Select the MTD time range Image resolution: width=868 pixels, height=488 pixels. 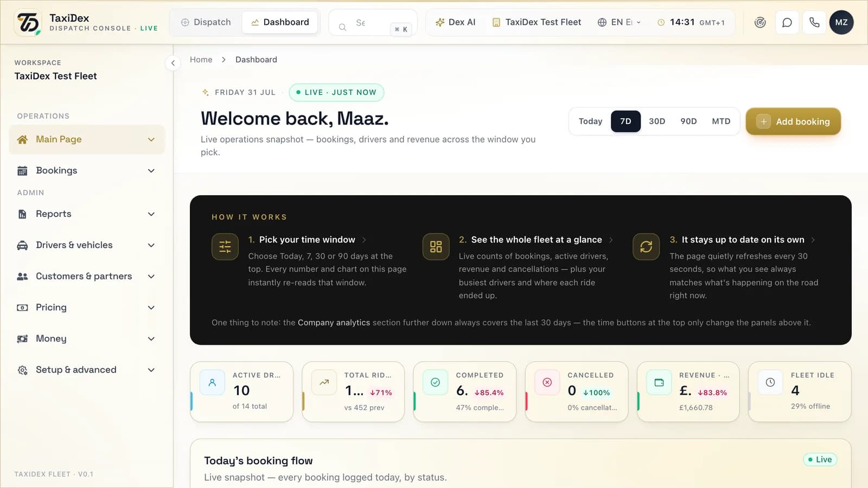[x=721, y=121]
